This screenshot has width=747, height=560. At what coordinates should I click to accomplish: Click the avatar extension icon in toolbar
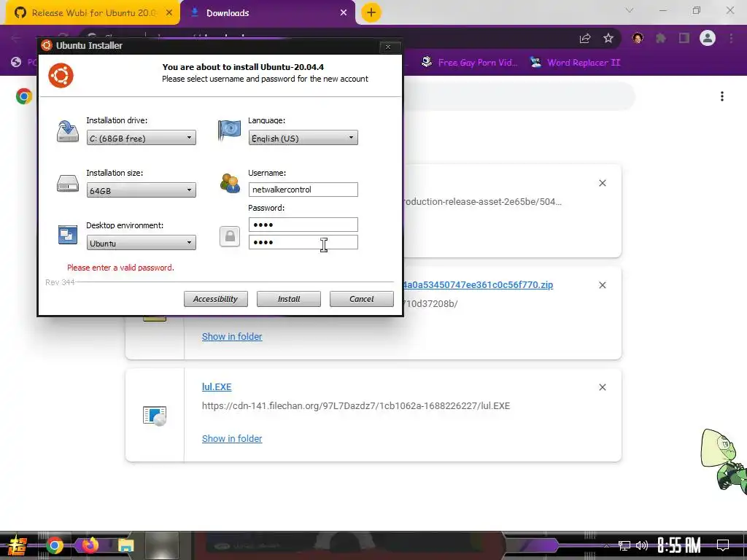pos(638,38)
